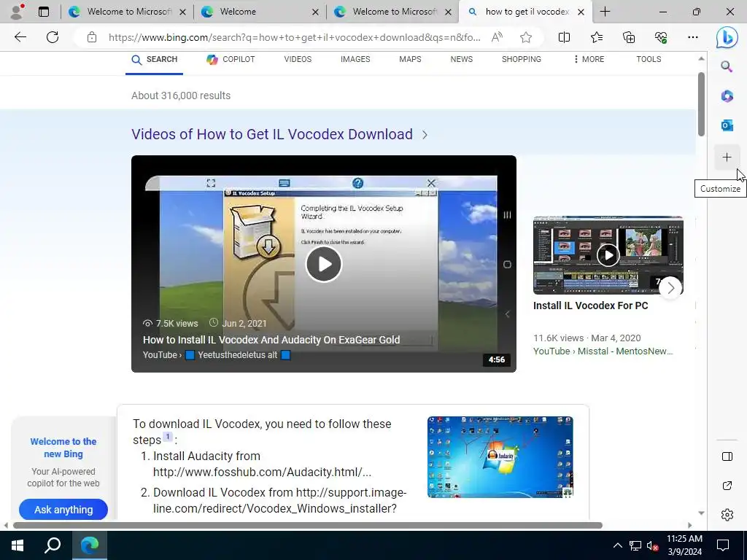This screenshot has height=560, width=747.
Task: Click scroll down arrow of page
Action: (x=701, y=513)
